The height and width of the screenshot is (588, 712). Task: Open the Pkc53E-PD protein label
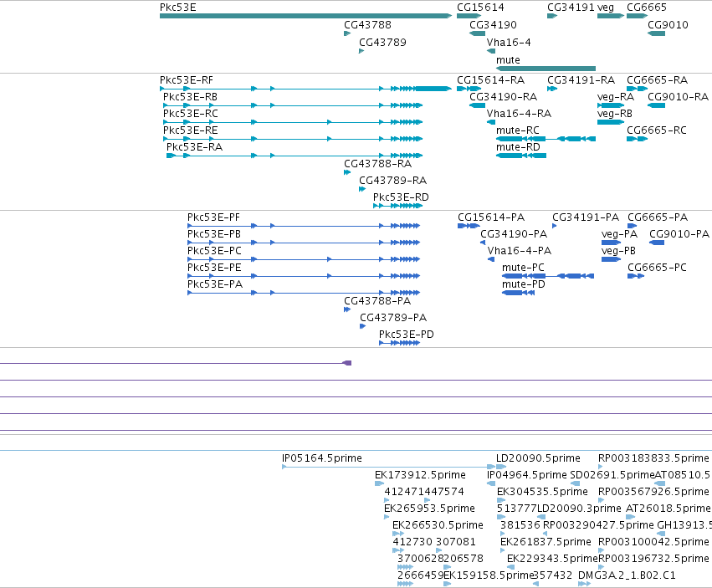(x=407, y=335)
